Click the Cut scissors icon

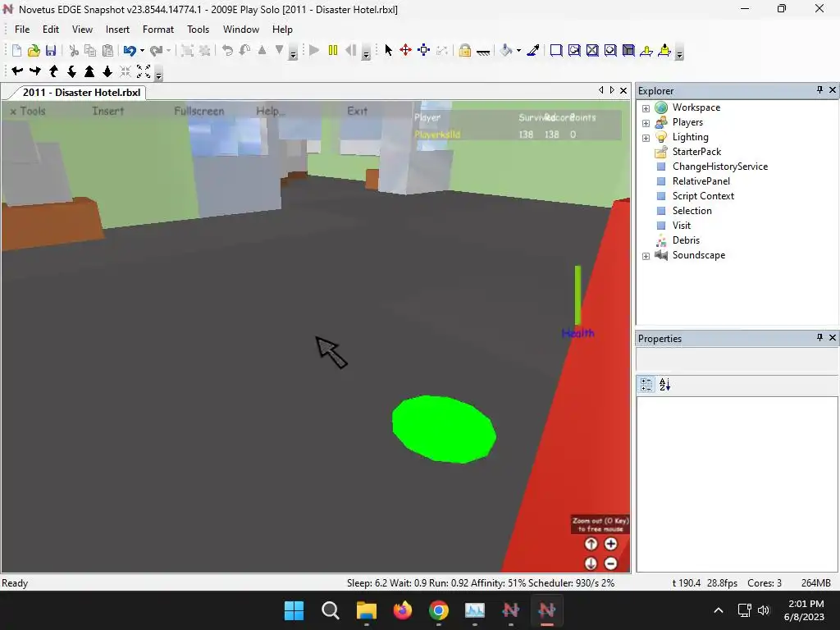(74, 50)
